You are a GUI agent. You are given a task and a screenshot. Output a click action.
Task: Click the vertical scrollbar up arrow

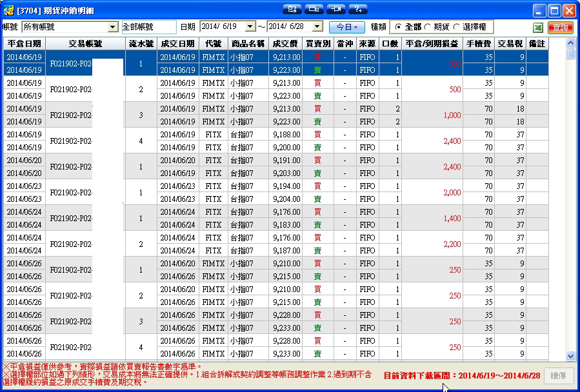point(570,43)
